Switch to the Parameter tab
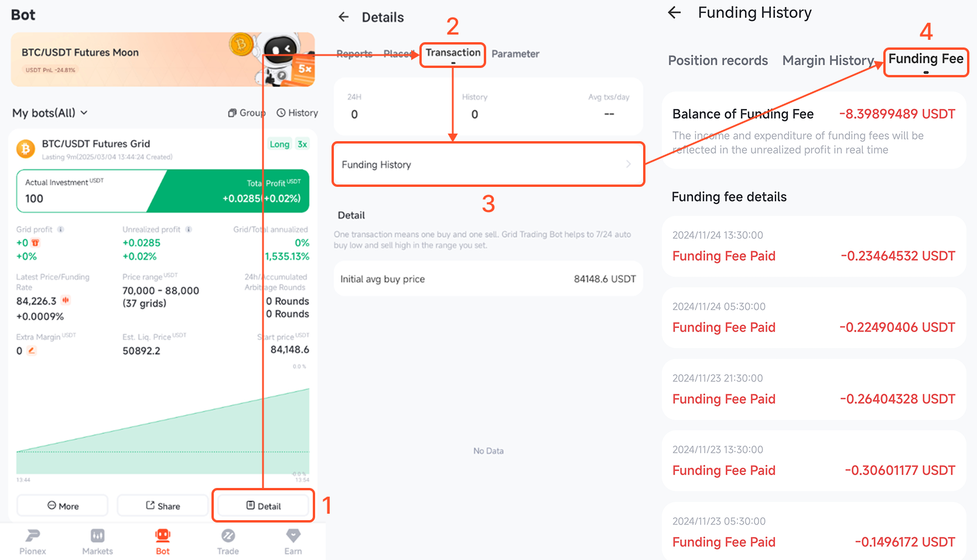Screen dimensions: 977x560 click(515, 54)
